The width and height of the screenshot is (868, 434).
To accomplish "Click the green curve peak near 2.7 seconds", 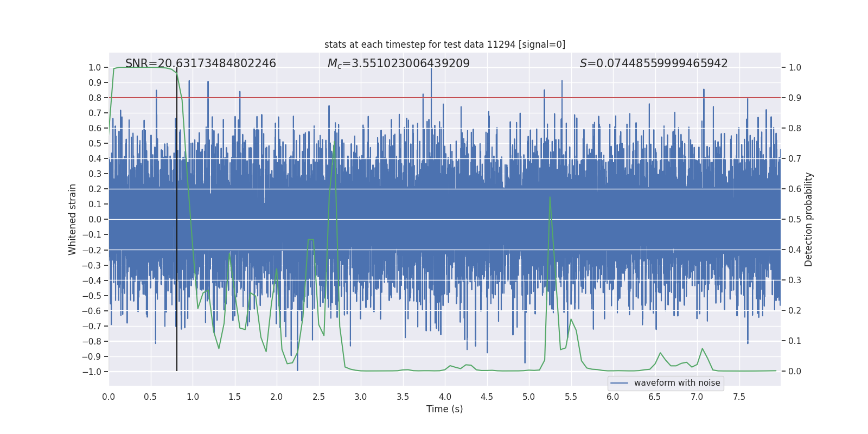I will click(x=333, y=151).
